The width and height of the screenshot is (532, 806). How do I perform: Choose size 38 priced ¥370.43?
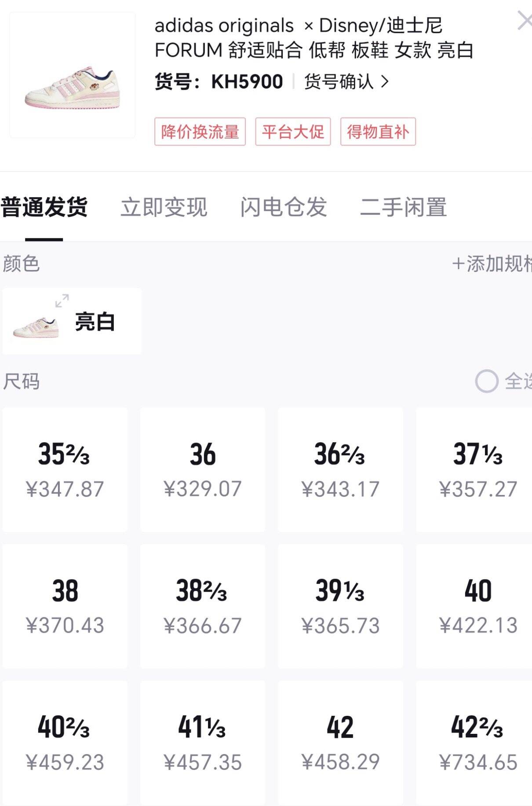pyautogui.click(x=65, y=606)
